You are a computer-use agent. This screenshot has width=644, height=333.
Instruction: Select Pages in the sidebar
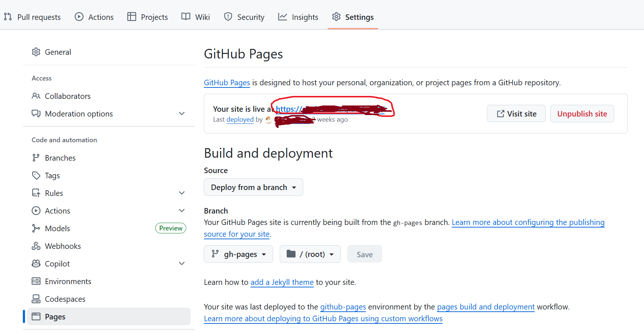109,316
